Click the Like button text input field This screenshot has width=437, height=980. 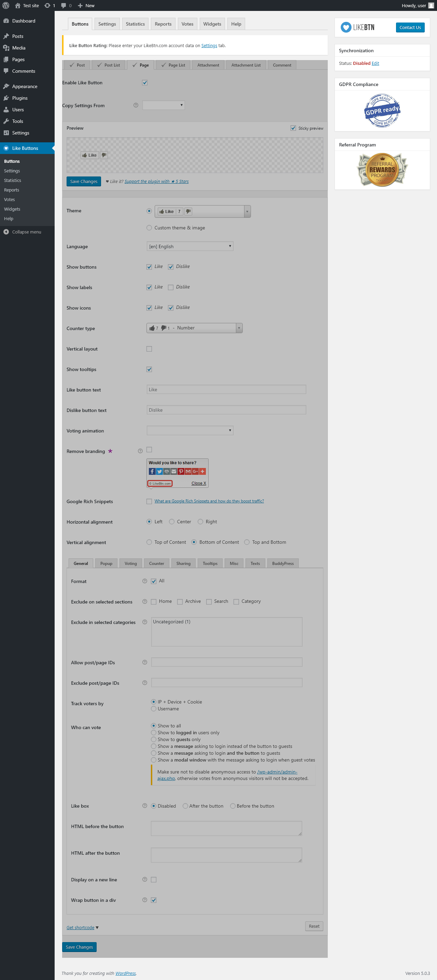tap(226, 389)
